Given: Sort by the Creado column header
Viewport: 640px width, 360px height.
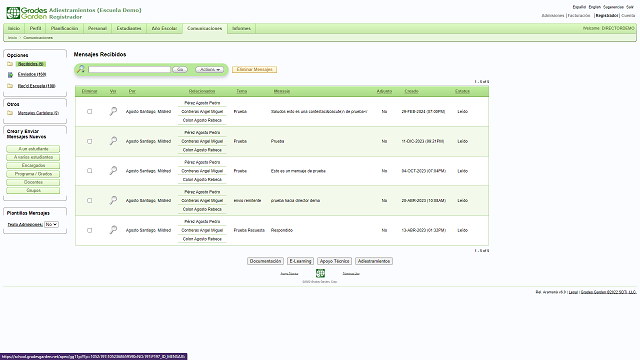Looking at the screenshot, I should 411,91.
